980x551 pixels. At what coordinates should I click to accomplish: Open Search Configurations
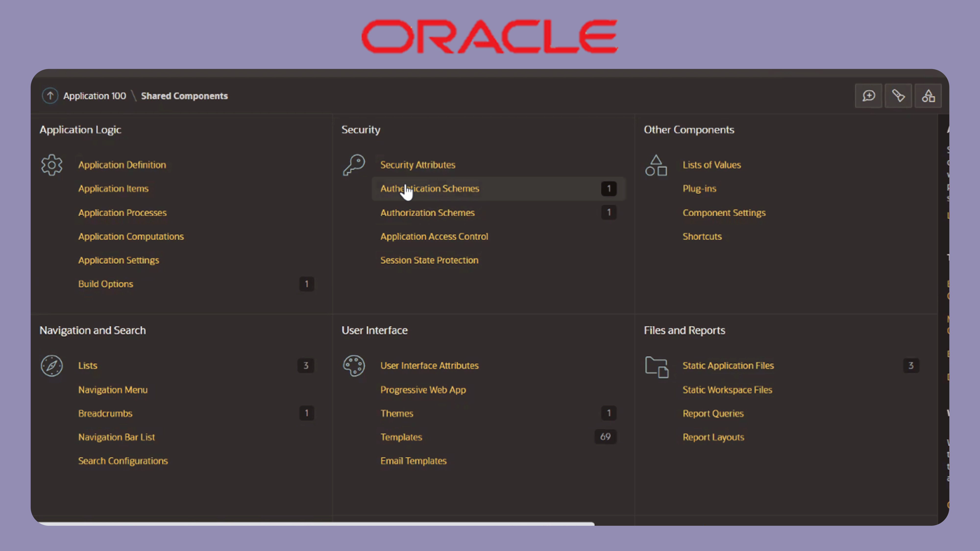pos(123,461)
